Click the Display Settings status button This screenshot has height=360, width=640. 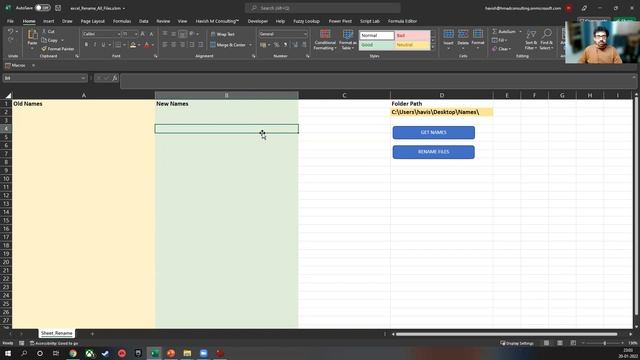pos(517,343)
